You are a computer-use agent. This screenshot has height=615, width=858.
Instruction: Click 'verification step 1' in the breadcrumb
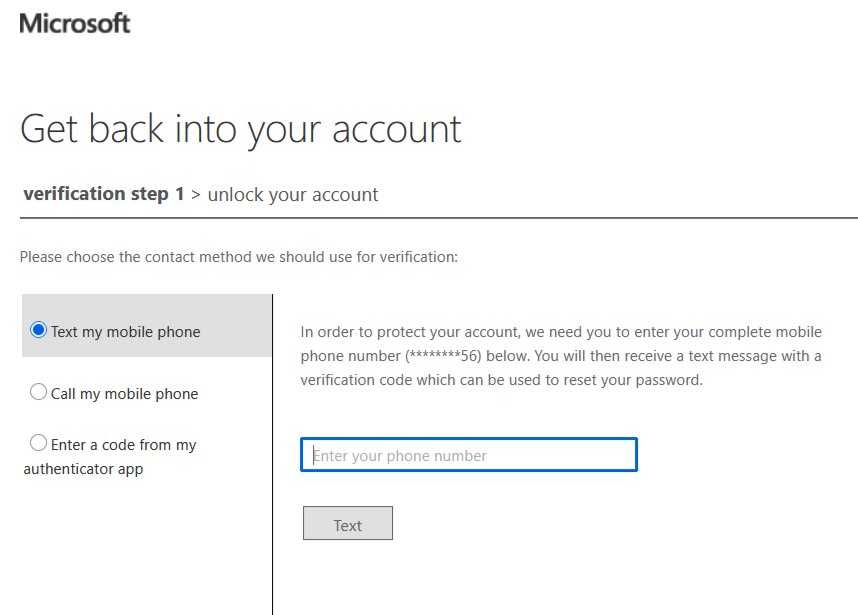103,193
